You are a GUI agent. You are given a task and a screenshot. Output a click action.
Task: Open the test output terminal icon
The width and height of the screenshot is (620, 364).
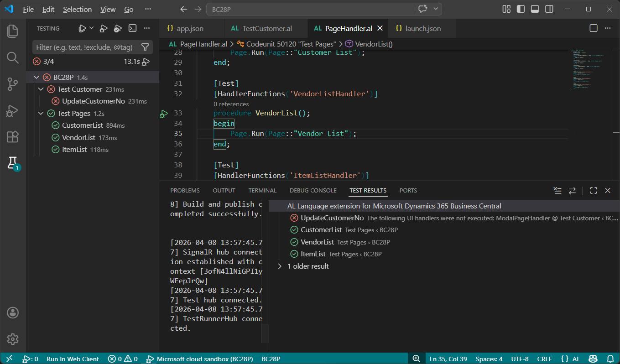point(132,28)
